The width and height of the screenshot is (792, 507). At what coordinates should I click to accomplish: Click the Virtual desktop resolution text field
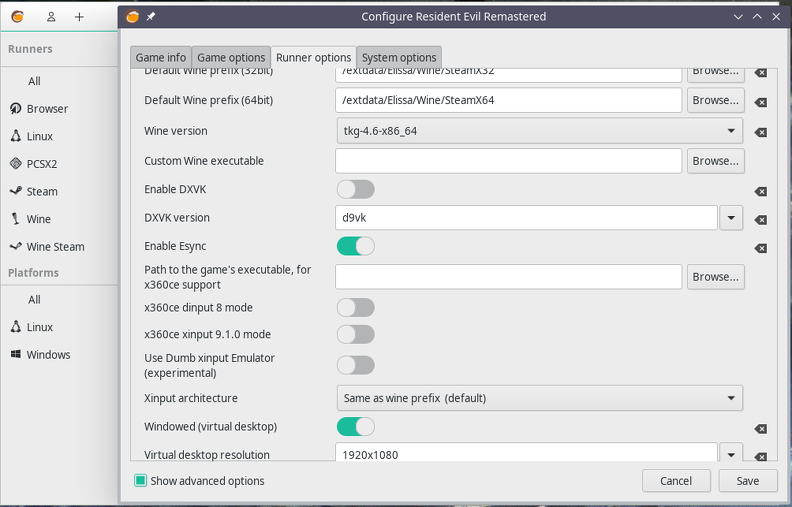pos(526,452)
